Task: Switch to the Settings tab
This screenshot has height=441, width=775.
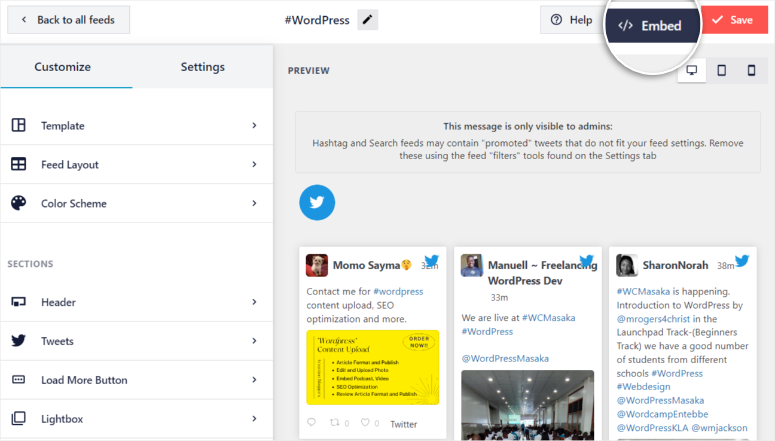Action: pos(203,67)
